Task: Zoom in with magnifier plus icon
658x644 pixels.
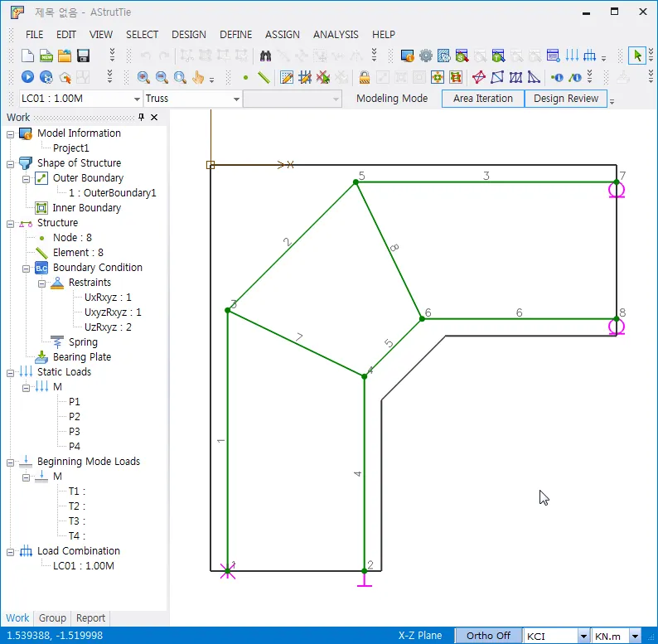Action: tap(143, 77)
